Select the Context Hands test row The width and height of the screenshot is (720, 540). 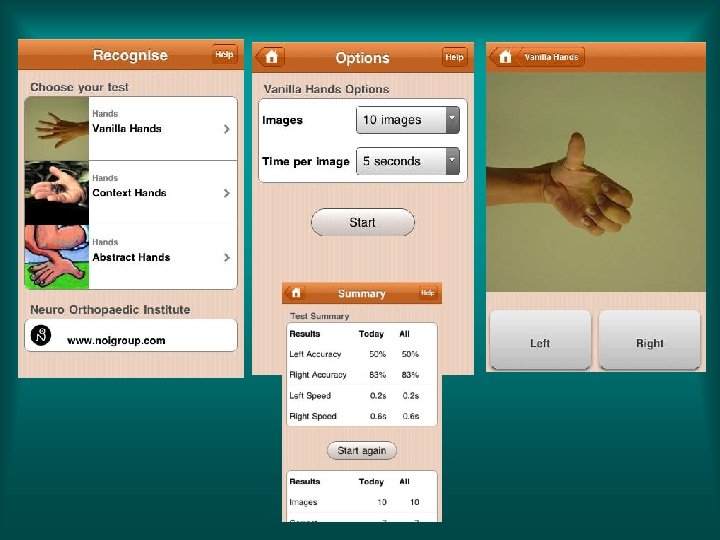coord(131,193)
